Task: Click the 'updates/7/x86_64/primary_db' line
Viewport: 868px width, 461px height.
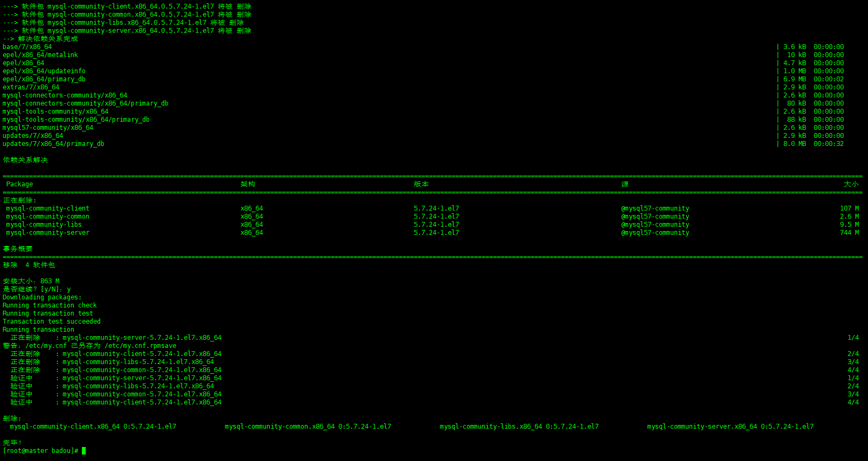Action: [x=53, y=144]
